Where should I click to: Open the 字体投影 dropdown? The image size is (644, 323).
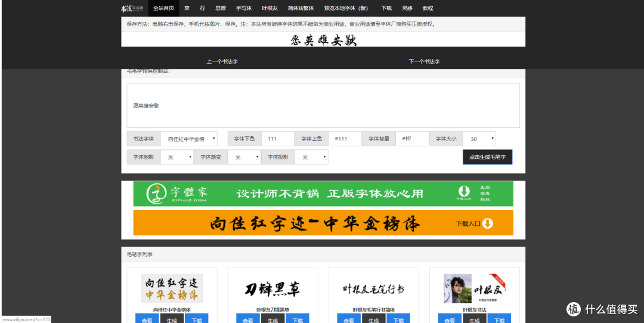(312, 157)
